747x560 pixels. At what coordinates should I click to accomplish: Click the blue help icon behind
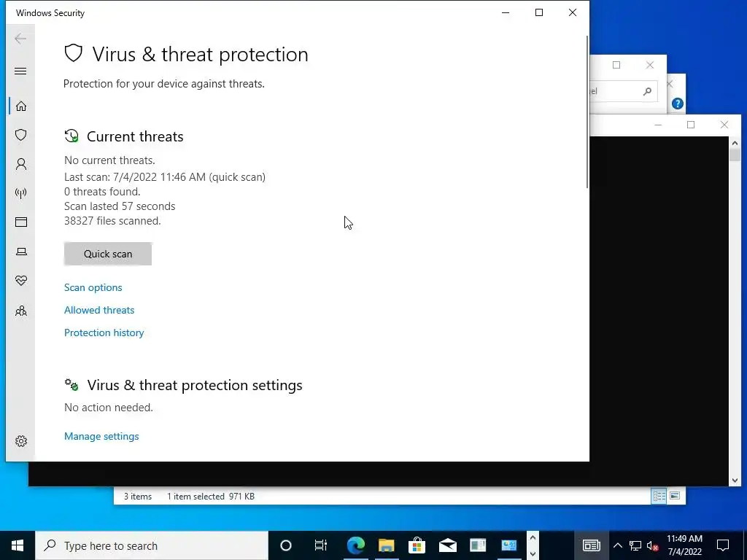678,104
